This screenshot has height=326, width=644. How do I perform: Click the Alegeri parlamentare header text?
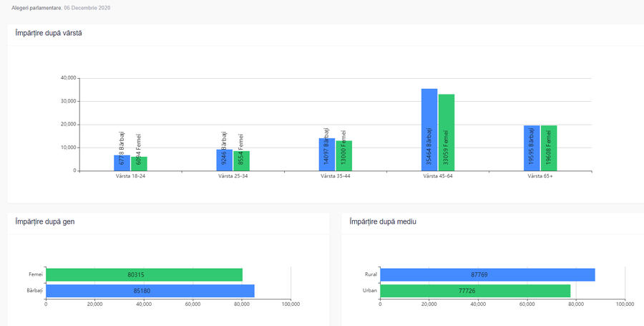tap(36, 7)
